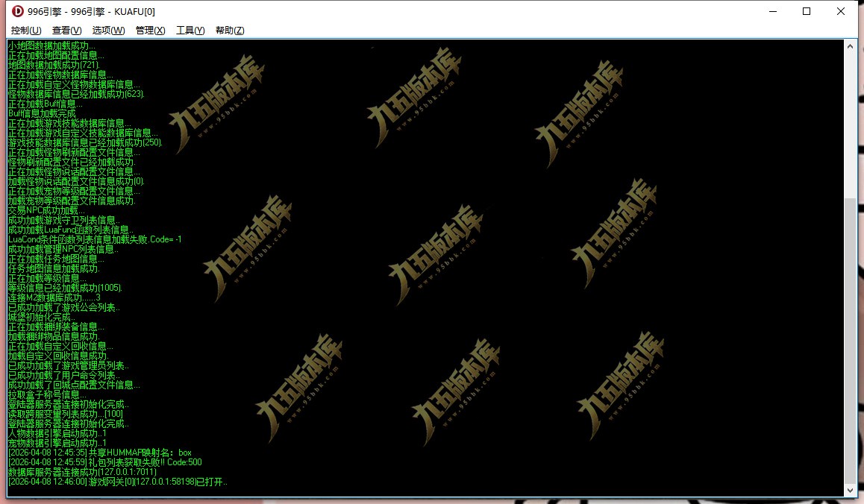
Task: Click the 12:46:00 游戏网关 已打开 line
Action: 117,482
